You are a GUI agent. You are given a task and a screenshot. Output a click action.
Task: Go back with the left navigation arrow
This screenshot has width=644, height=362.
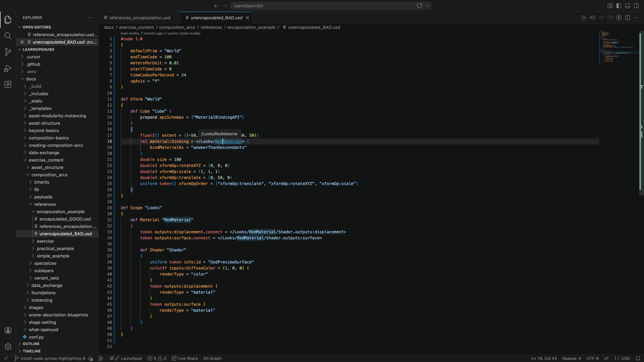pos(216,6)
